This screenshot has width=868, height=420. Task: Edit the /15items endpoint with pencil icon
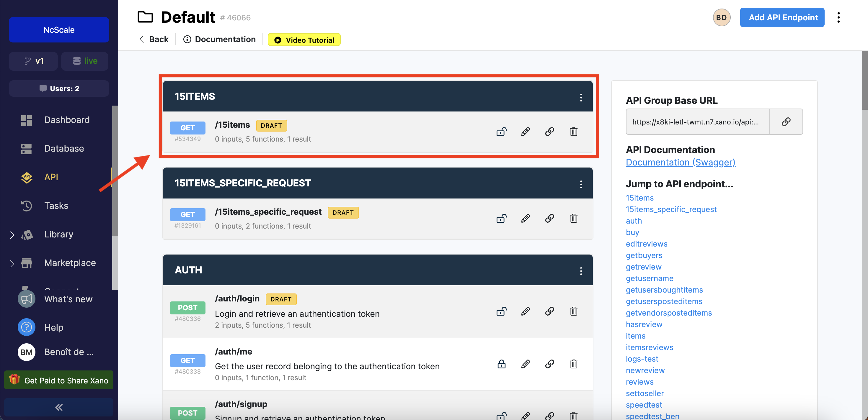pos(525,131)
